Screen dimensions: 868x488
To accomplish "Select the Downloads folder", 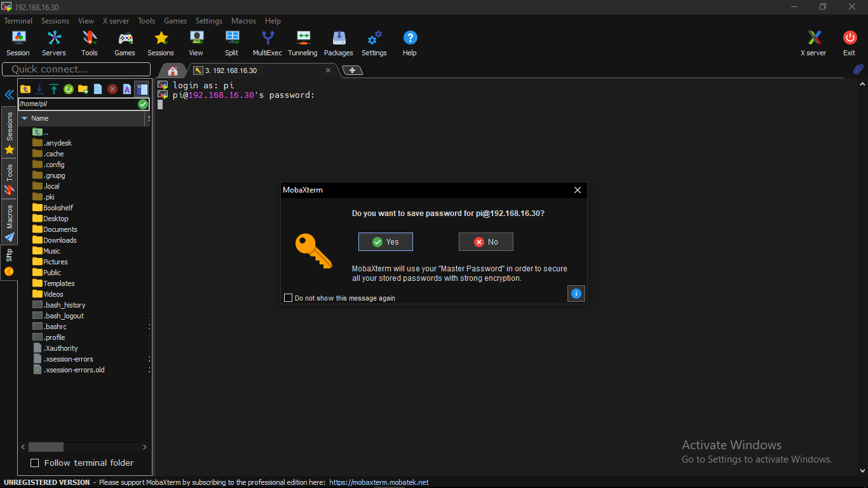I will 55,240.
